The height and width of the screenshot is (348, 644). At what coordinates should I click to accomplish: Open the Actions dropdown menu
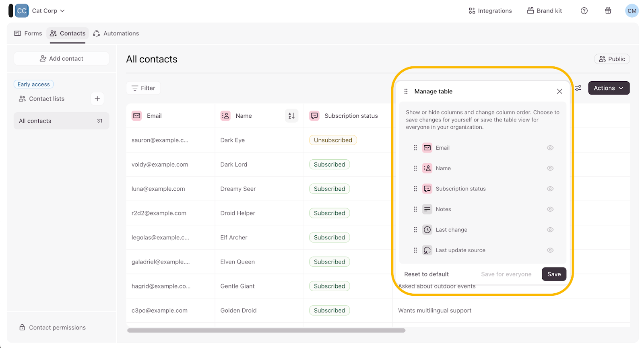[609, 88]
